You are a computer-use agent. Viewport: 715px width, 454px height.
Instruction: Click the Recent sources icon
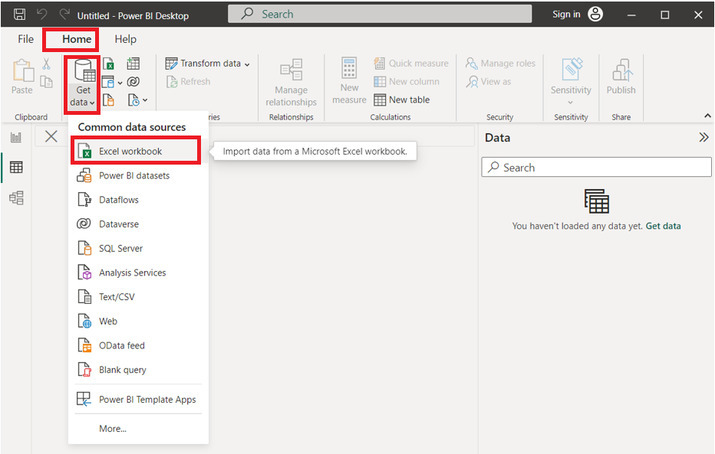coord(133,100)
